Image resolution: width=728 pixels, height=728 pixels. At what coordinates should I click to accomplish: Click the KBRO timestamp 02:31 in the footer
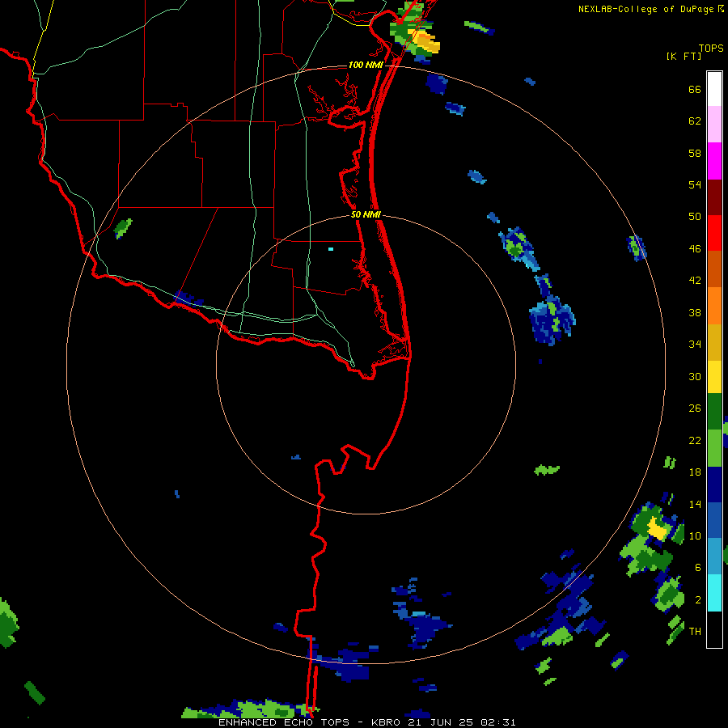(x=497, y=722)
